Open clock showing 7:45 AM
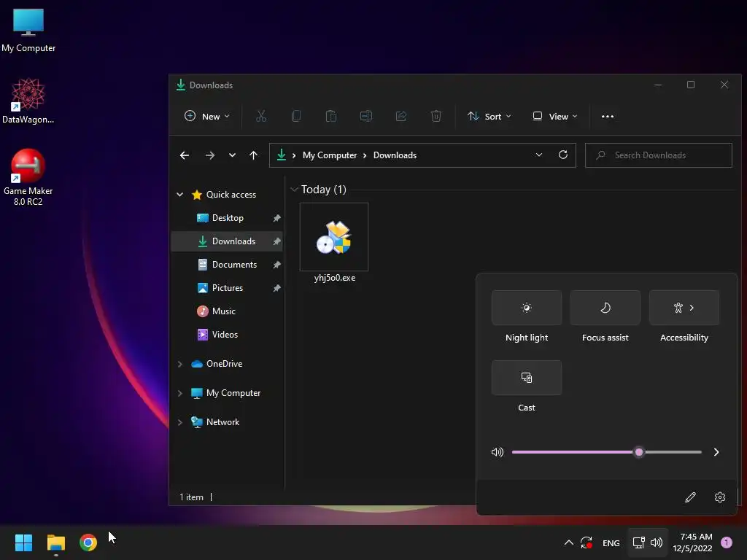The width and height of the screenshot is (747, 560). [693, 542]
